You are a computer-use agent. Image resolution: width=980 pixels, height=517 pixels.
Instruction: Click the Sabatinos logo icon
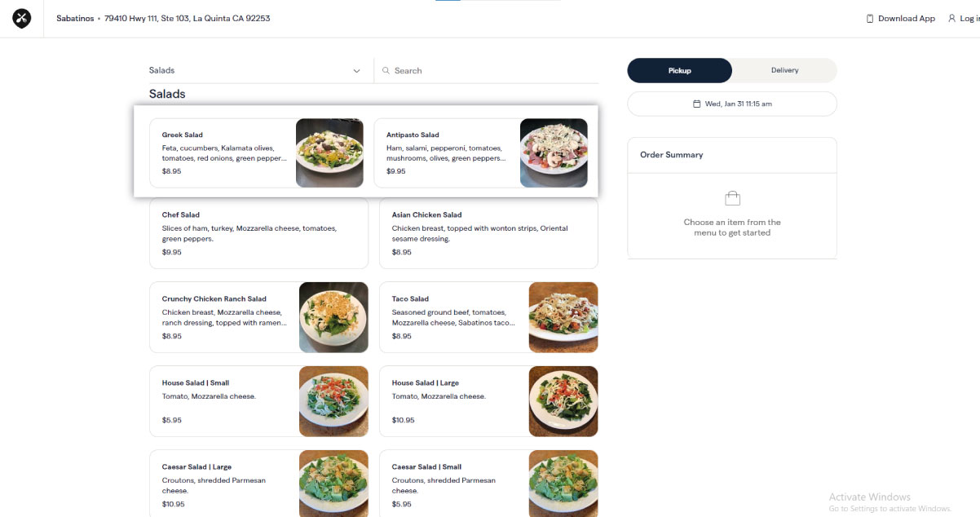click(21, 17)
